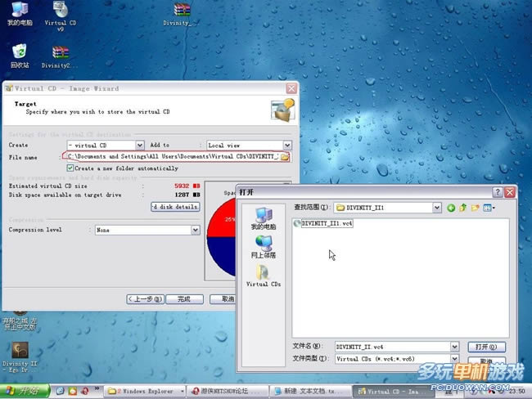Screen dimensions: 532x399
Task: Expand the file name dropdown arrow
Action: click(454, 347)
